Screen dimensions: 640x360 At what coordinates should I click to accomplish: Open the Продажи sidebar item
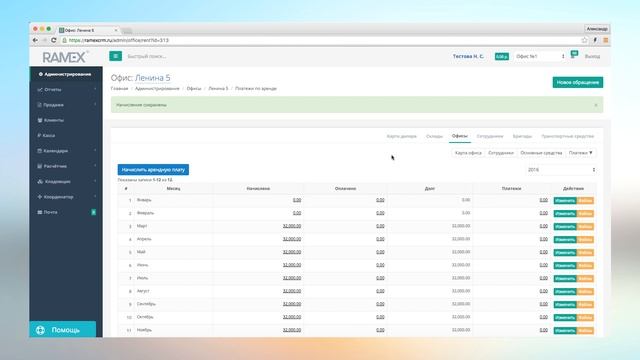click(66, 105)
